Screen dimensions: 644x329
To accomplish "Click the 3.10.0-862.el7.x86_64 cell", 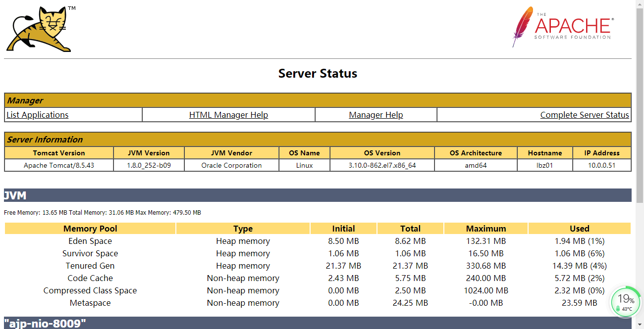I will tap(382, 165).
